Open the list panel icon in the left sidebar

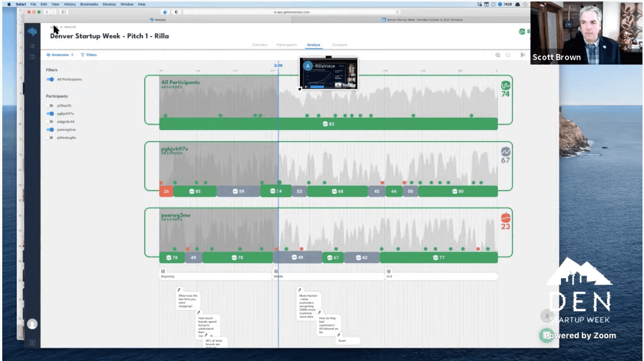click(x=32, y=45)
